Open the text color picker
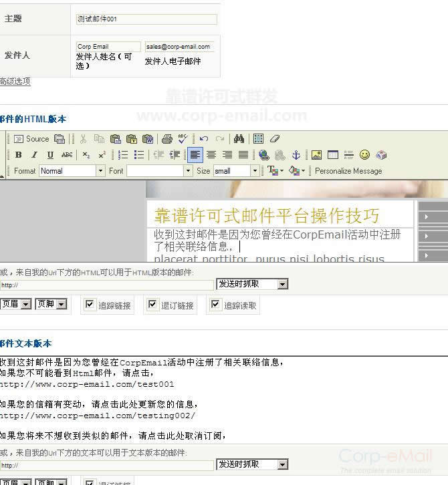 pyautogui.click(x=274, y=171)
